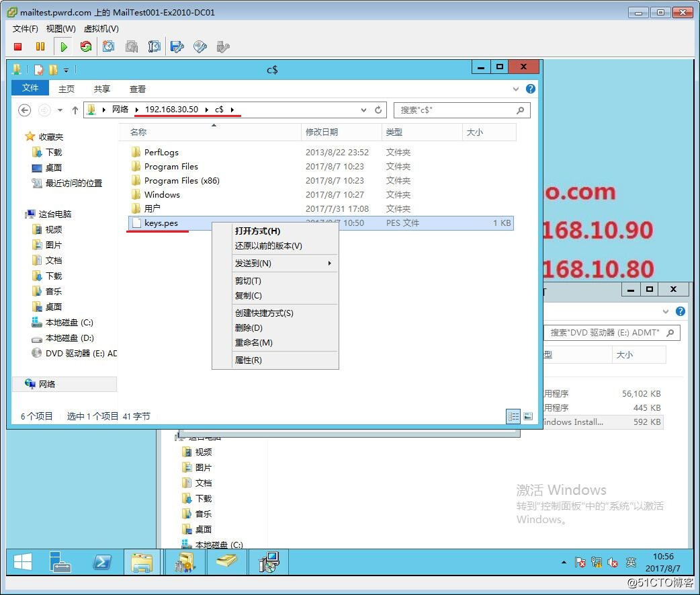The image size is (700, 595).
Task: Open the 虚拟机(V) menu
Action: click(x=101, y=29)
